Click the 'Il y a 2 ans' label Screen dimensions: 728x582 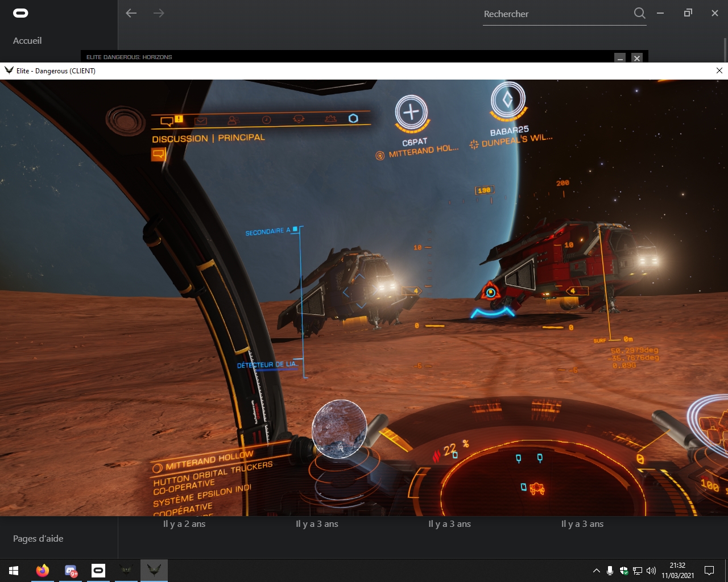tap(184, 524)
